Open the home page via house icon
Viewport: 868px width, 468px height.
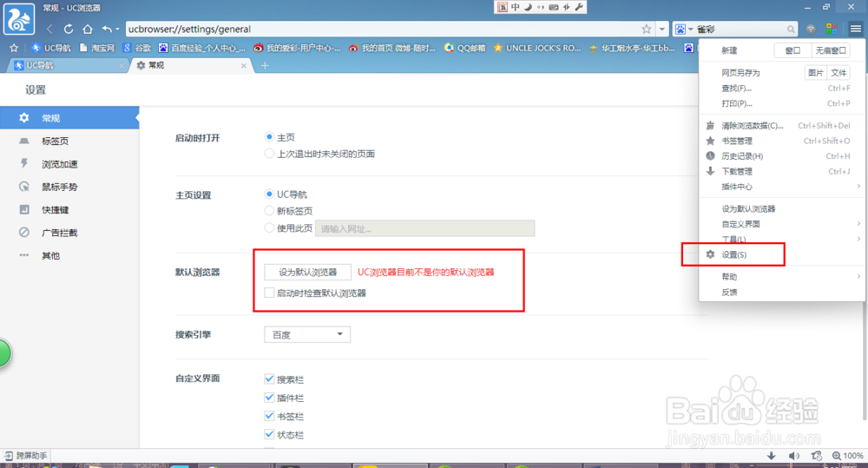88,29
